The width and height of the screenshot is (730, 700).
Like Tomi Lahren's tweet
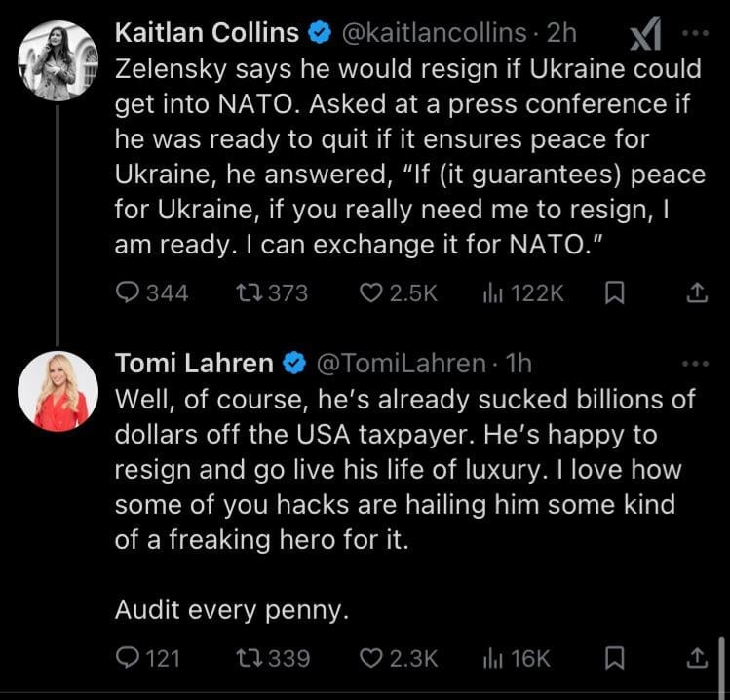(371, 659)
